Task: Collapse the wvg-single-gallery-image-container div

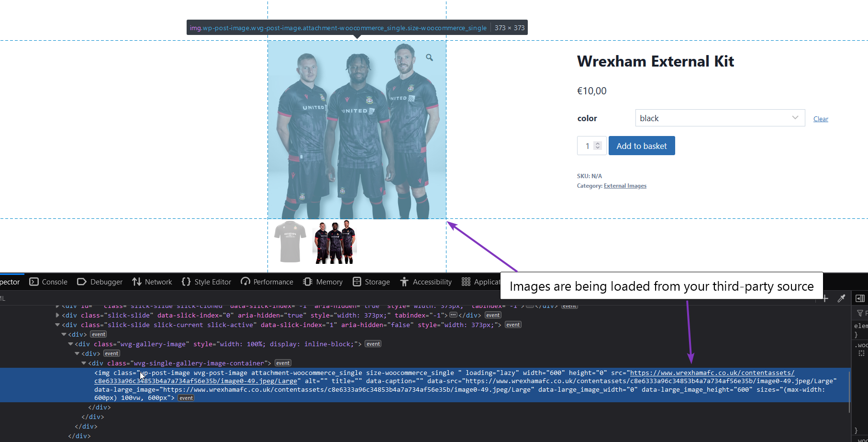Action: point(84,363)
